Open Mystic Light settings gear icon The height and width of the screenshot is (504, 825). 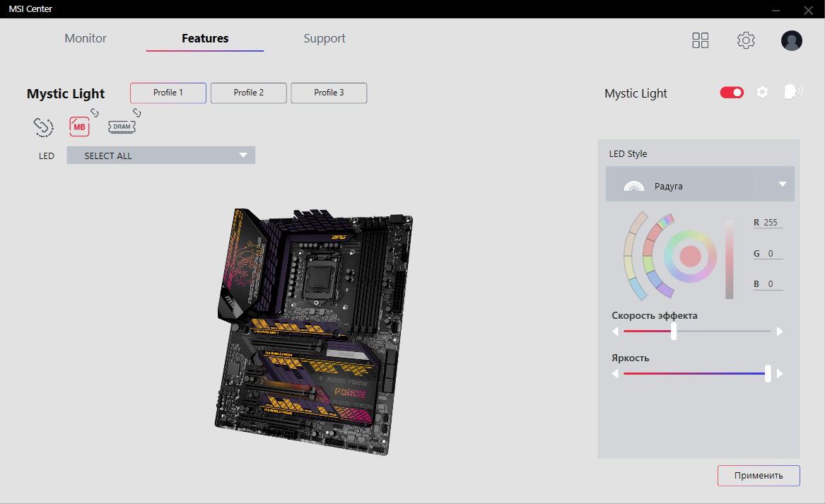(762, 92)
